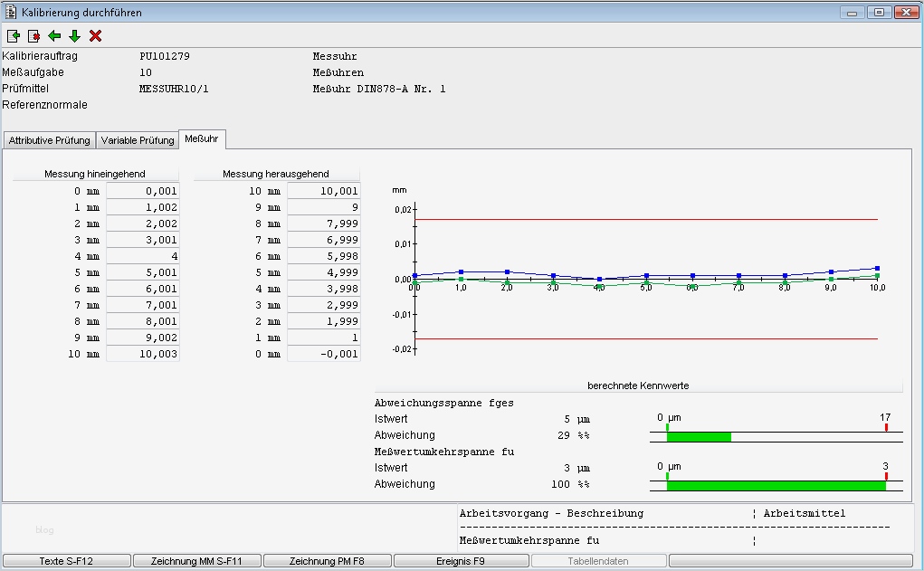Open Zeichnung MM S-F11
The height and width of the screenshot is (571, 924).
pos(196,561)
